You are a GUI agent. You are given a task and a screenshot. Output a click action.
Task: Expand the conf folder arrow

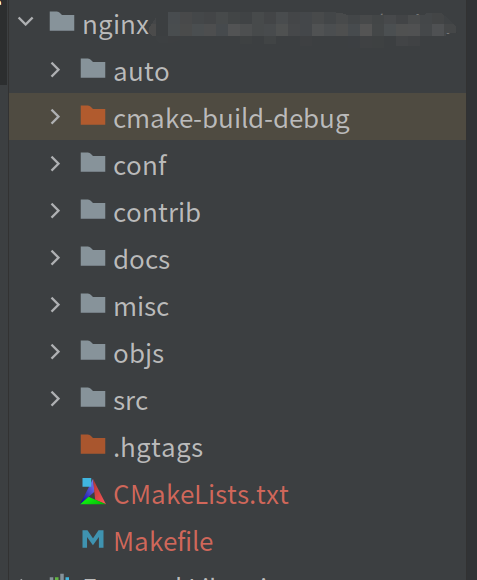[x=55, y=163]
